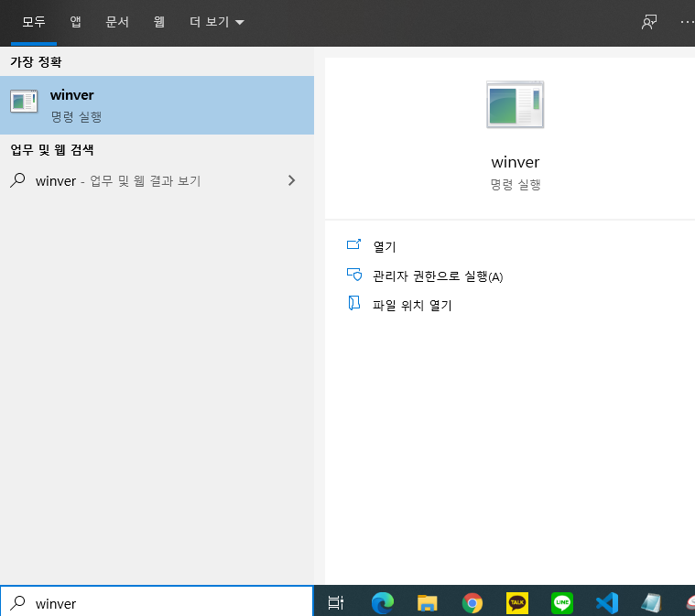The width and height of the screenshot is (695, 616).
Task: Open winver 업무 및 웹 결과 보기
Action: pyautogui.click(x=157, y=181)
